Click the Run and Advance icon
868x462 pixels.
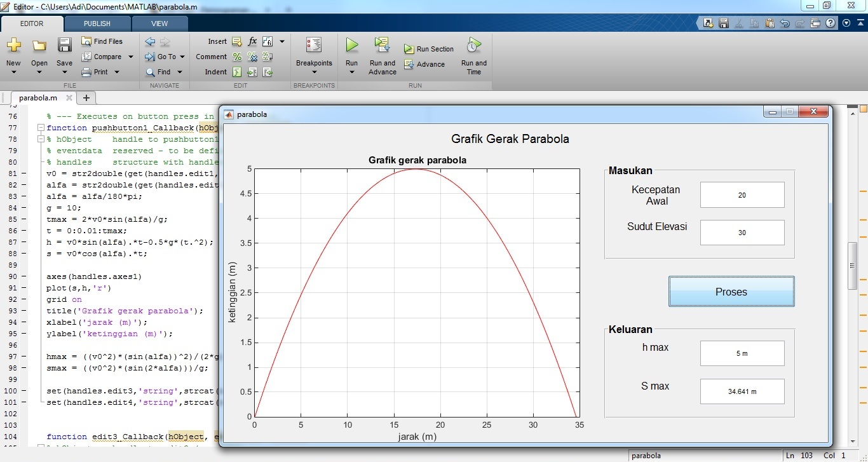382,45
